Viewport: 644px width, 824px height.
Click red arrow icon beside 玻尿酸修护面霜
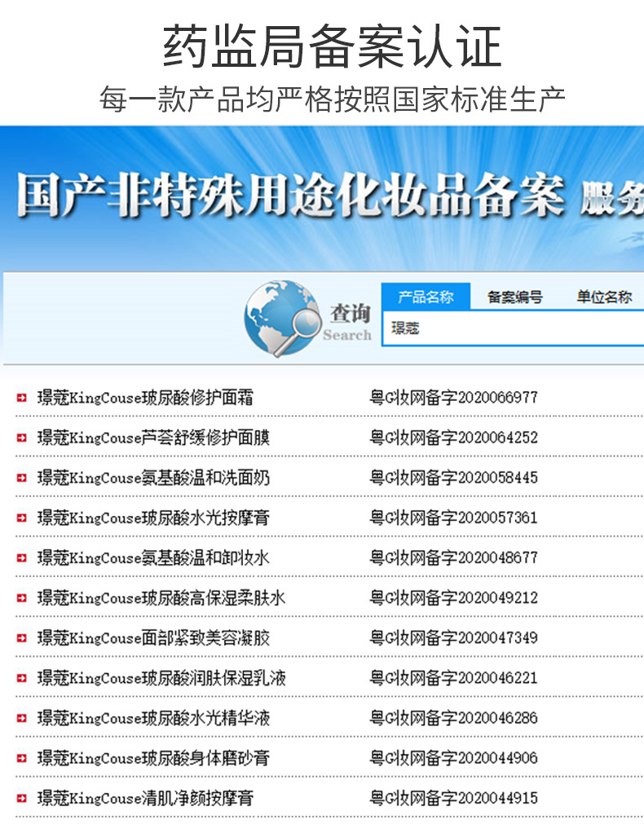pos(21,399)
